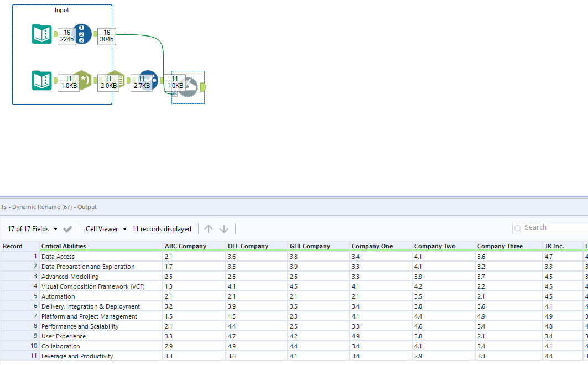The width and height of the screenshot is (588, 365).
Task: Click the search magnifier in results pane
Action: [517, 228]
